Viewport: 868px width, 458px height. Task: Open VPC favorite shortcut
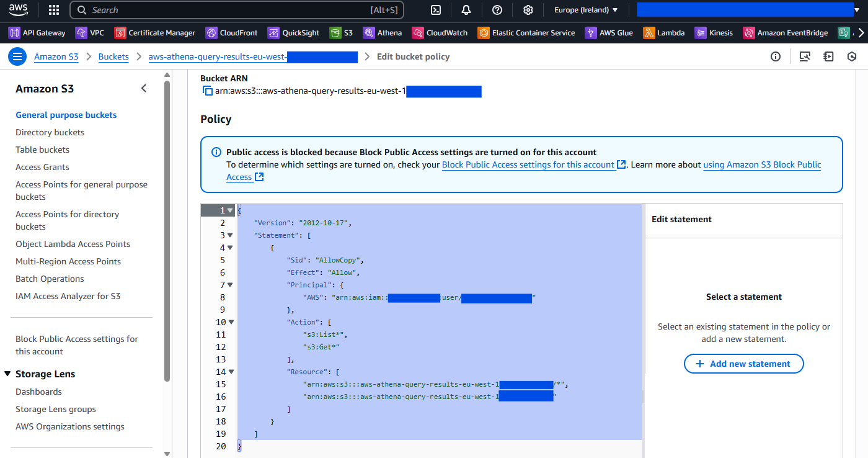pos(90,33)
